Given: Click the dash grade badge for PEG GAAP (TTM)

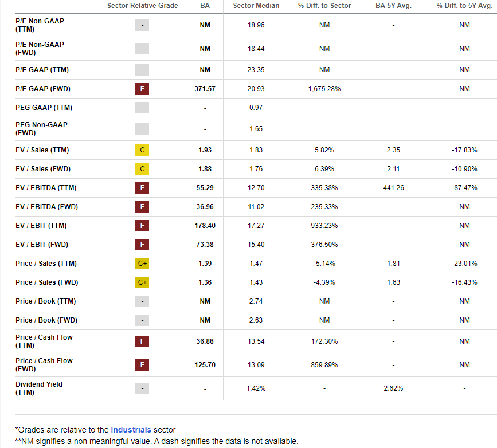Looking at the screenshot, I should pos(142,108).
